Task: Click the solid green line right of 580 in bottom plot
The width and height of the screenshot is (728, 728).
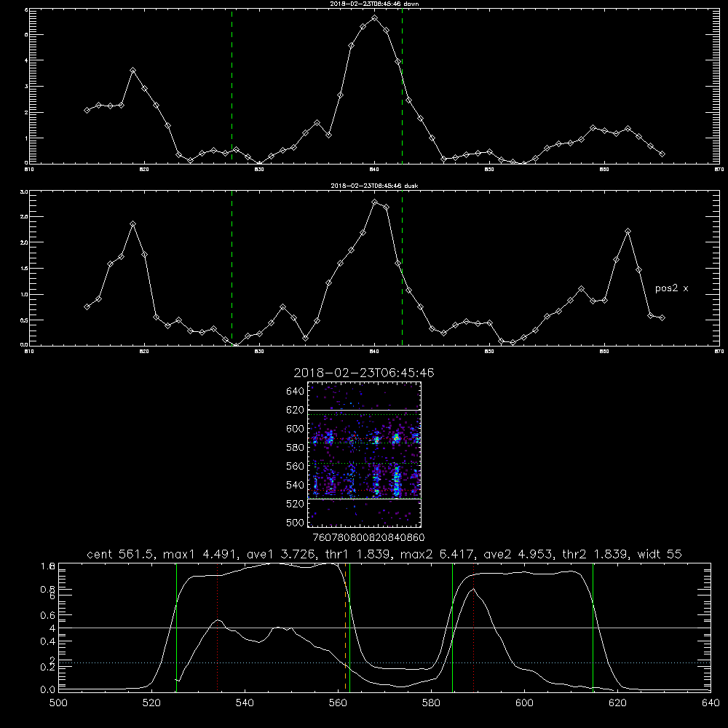Action: coord(452,628)
